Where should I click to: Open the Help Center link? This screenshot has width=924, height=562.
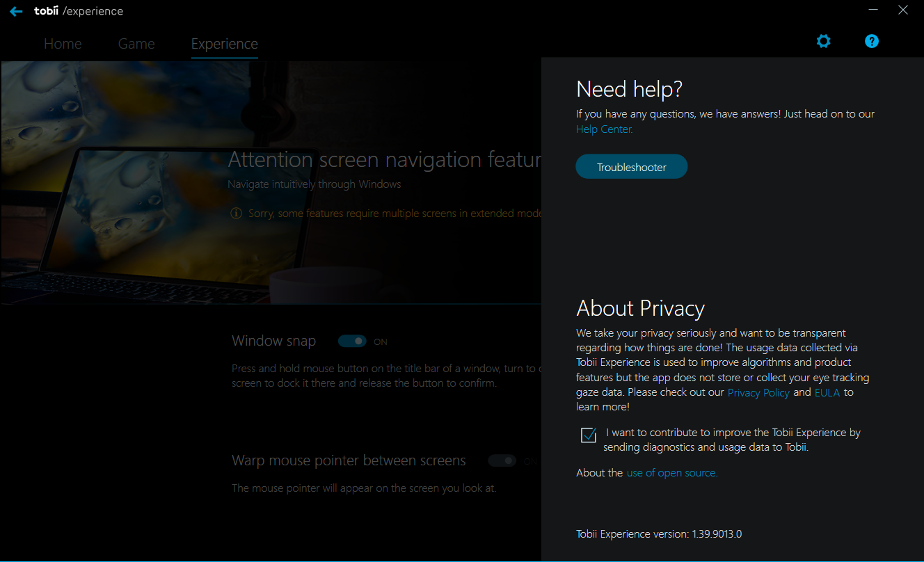point(605,129)
